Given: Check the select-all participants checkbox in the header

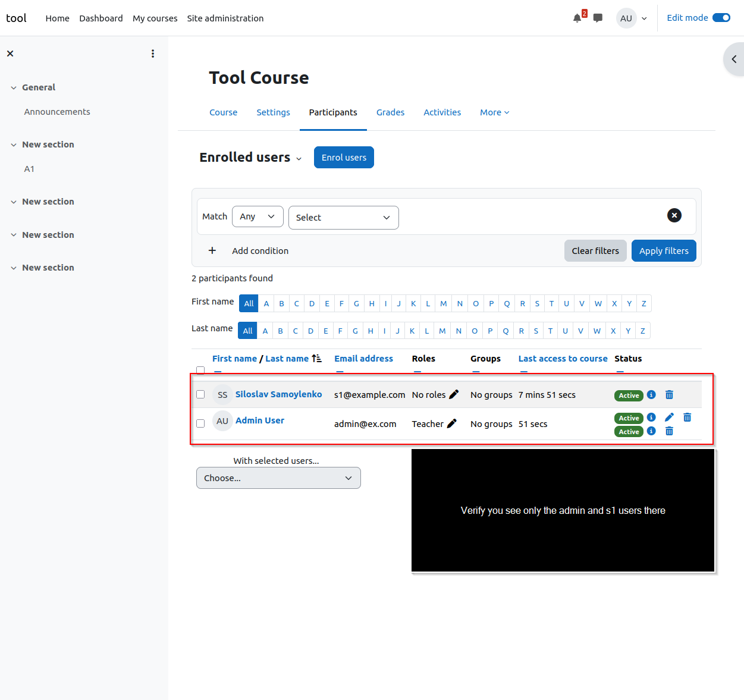Looking at the screenshot, I should click(x=200, y=370).
